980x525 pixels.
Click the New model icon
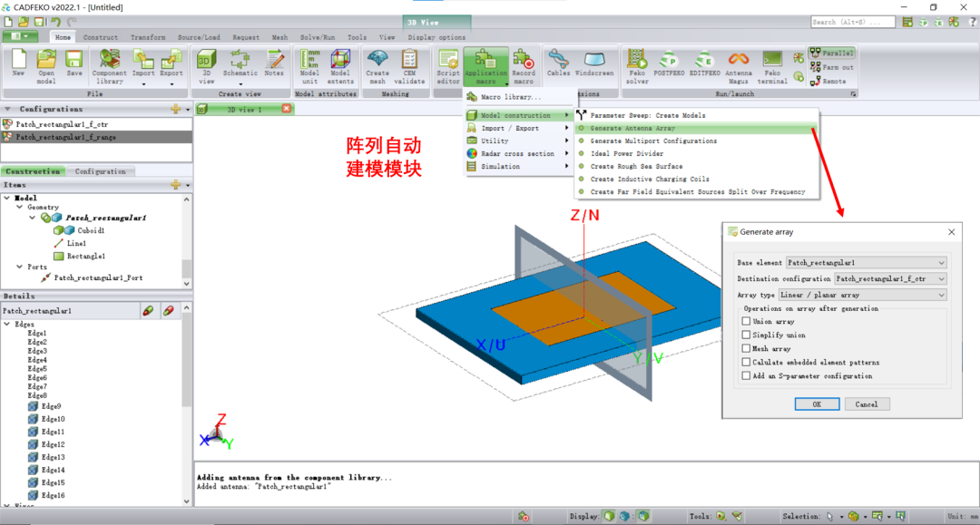click(x=18, y=65)
